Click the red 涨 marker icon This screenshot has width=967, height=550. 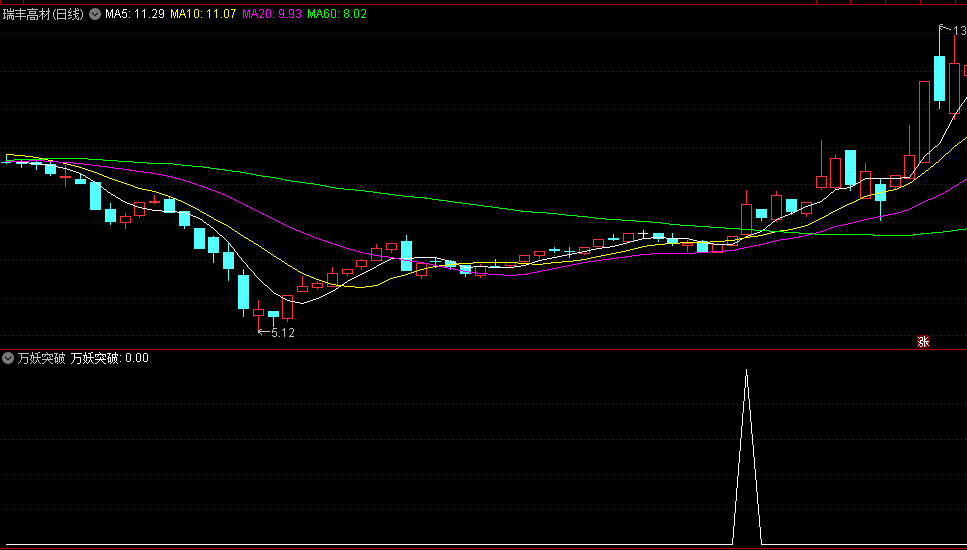[x=923, y=342]
